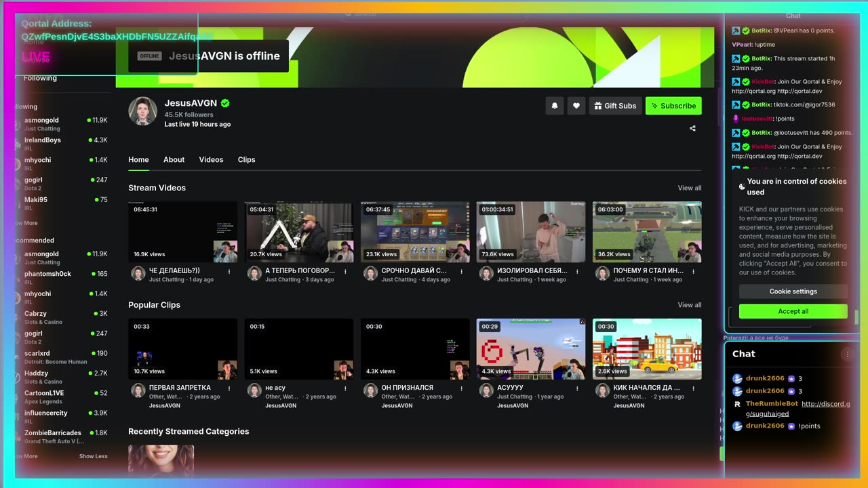This screenshot has width=868, height=488.
Task: Click View all for Popular Clips
Action: tap(690, 305)
